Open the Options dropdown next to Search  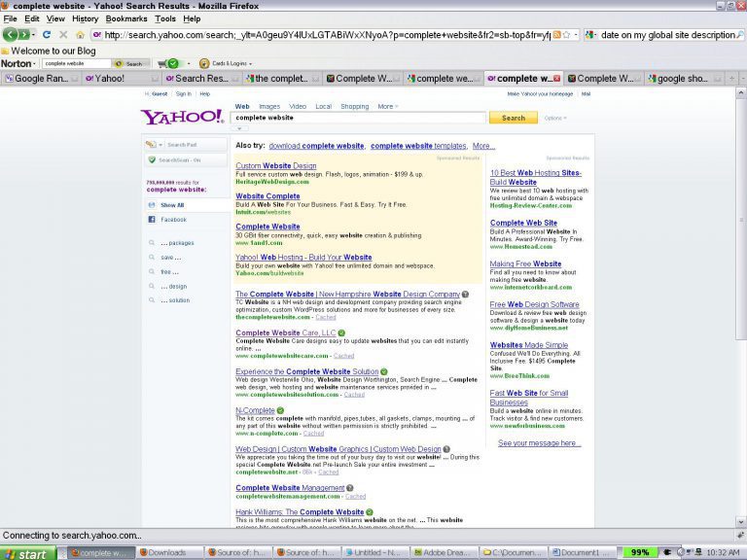tap(555, 118)
